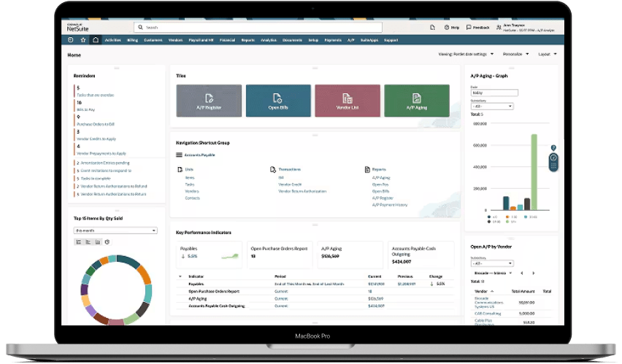Open 'Purchase Orders to Bill' reminder
Viewport: 622px width, 364px height.
point(96,124)
